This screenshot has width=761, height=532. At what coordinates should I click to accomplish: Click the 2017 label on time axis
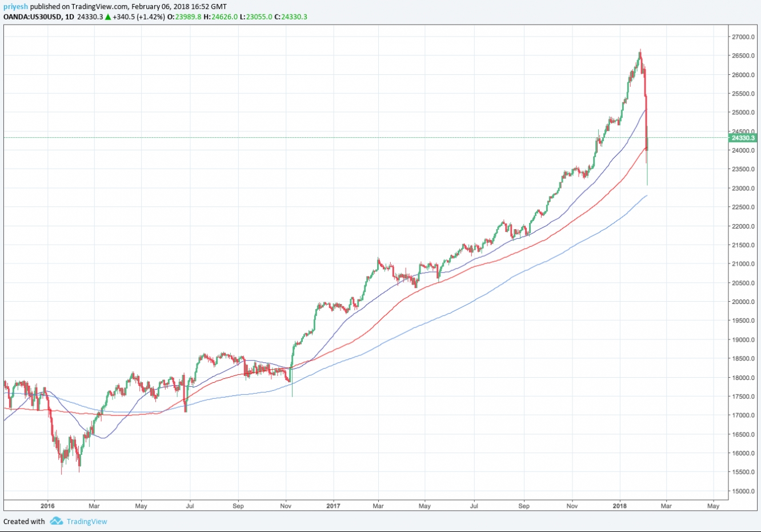click(x=333, y=506)
